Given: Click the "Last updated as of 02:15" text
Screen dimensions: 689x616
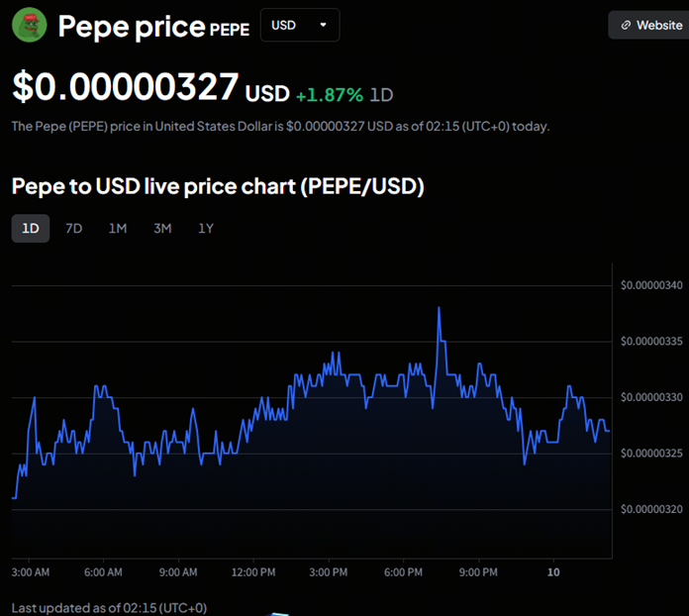Looking at the screenshot, I should click(109, 607).
